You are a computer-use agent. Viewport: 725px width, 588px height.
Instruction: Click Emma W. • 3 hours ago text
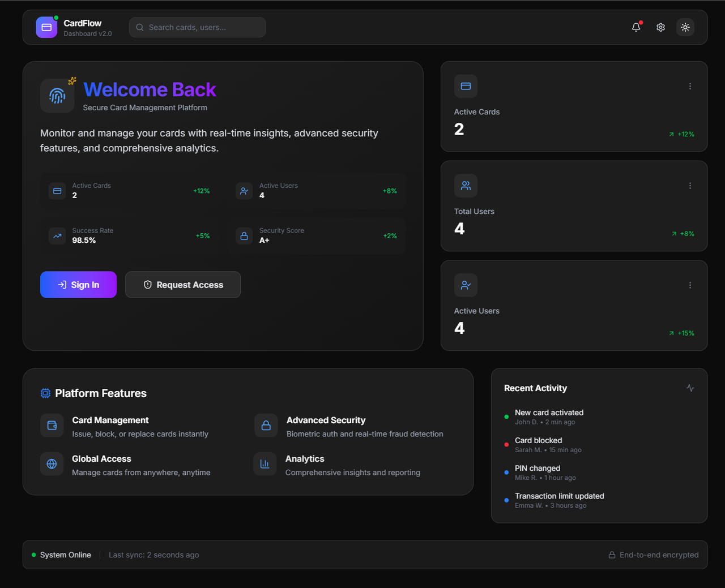(x=551, y=506)
